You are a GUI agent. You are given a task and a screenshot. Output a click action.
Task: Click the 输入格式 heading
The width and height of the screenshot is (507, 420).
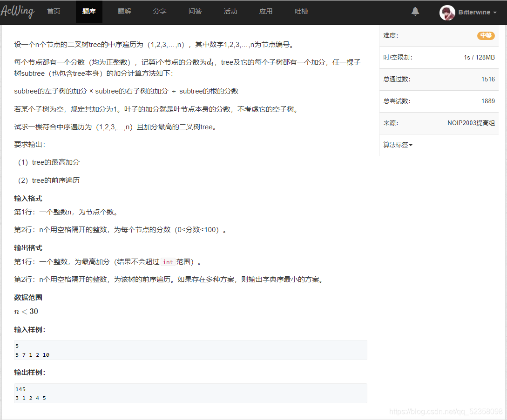click(x=28, y=198)
